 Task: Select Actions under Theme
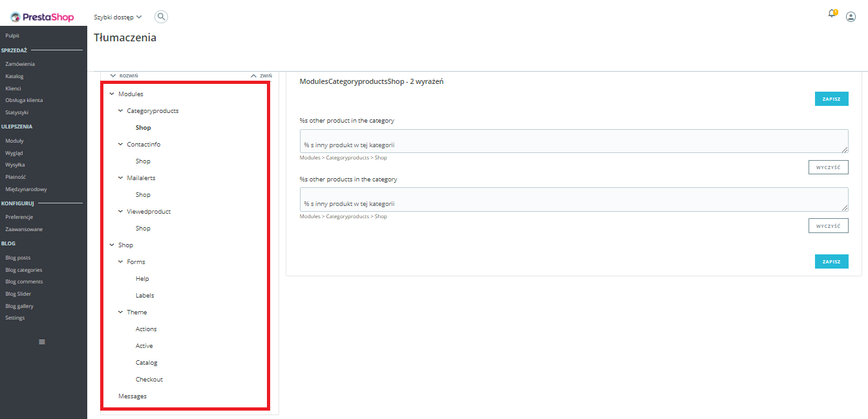click(146, 329)
